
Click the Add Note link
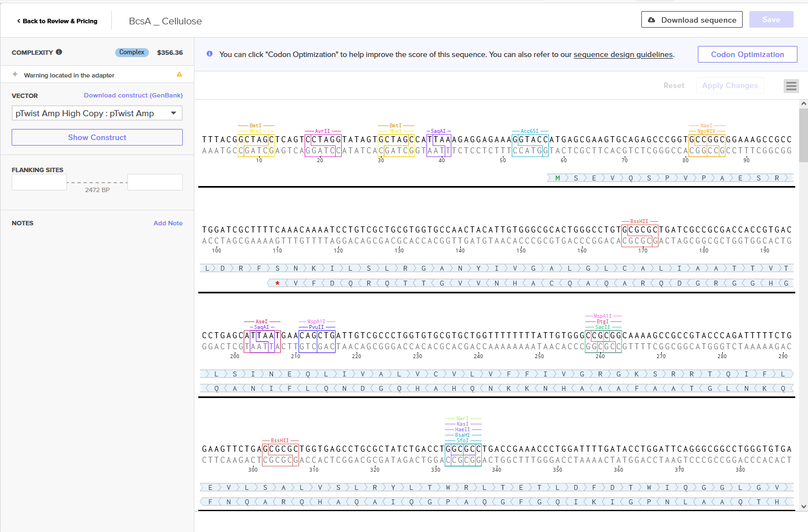[168, 223]
